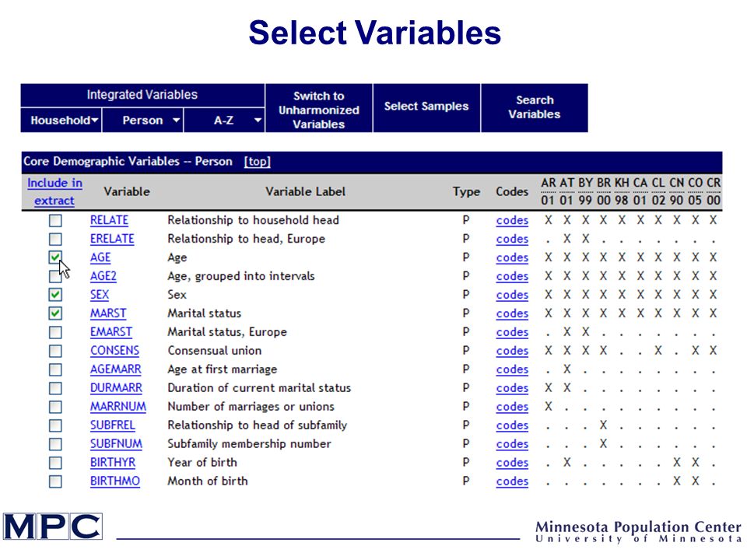Click the KH 98 sample column header

click(622, 191)
